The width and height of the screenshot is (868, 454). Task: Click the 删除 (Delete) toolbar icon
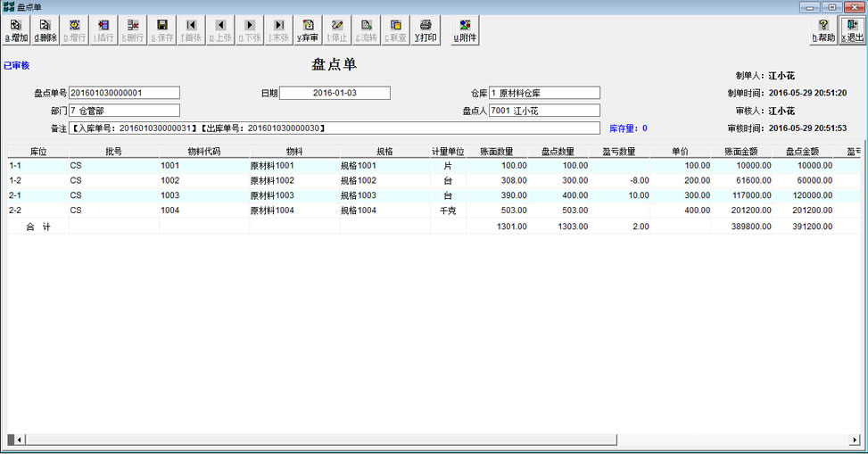coord(45,30)
